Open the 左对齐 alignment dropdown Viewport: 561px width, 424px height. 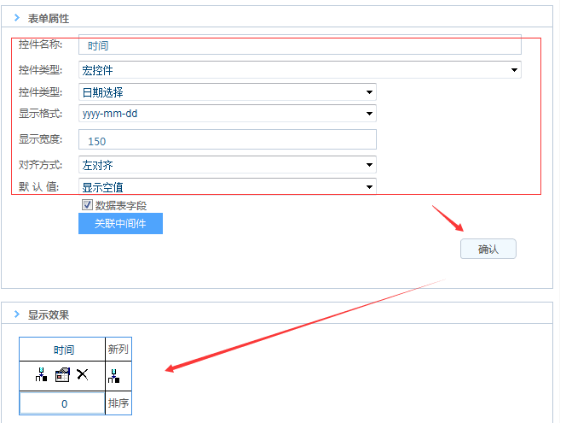coord(227,165)
